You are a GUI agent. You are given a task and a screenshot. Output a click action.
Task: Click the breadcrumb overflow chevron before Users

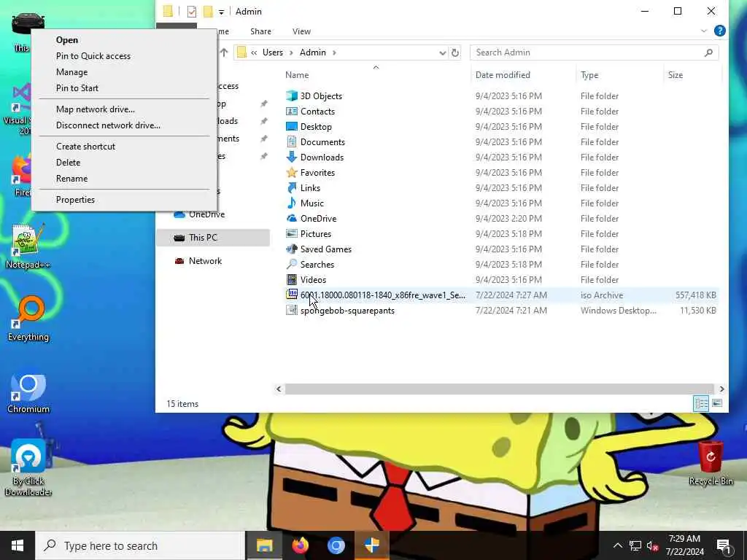(x=254, y=52)
